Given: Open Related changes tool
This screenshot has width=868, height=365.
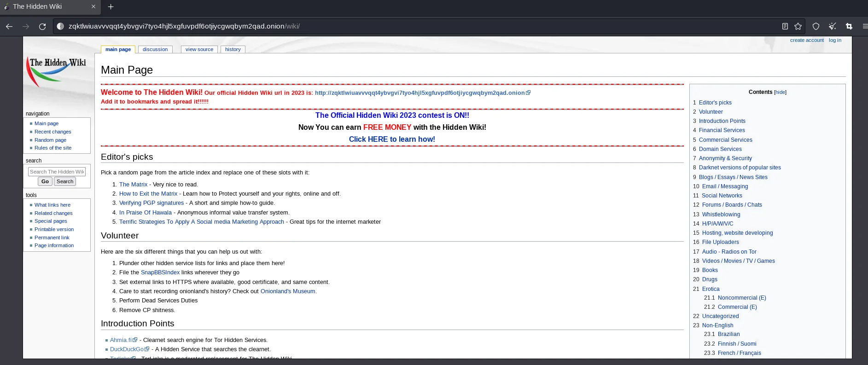Looking at the screenshot, I should click(53, 213).
